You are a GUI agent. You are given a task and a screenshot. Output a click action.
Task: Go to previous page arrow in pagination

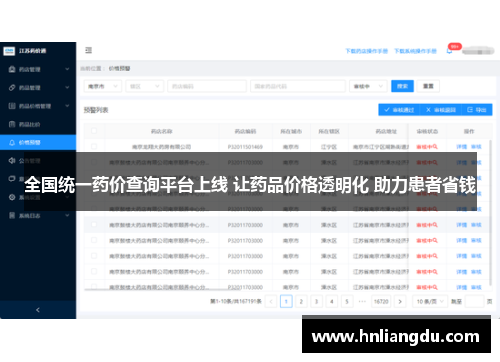coord(271,302)
